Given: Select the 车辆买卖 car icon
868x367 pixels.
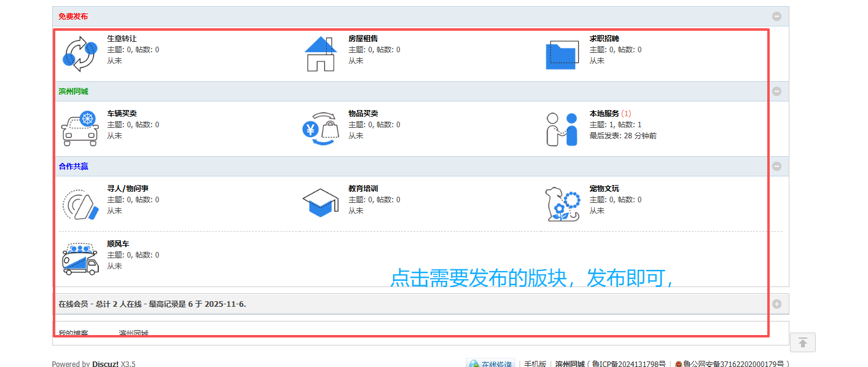Looking at the screenshot, I should click(79, 128).
